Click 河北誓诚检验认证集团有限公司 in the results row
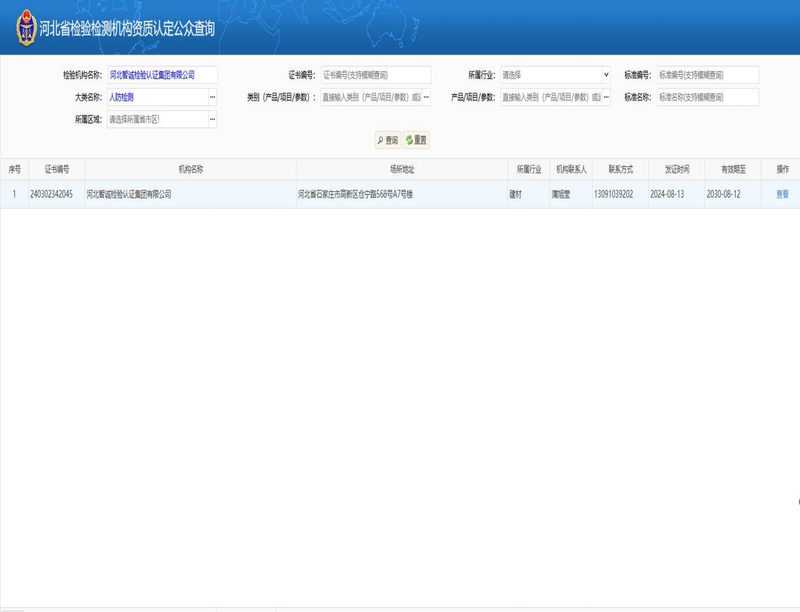Screen dimensions: 800x612 point(129,194)
